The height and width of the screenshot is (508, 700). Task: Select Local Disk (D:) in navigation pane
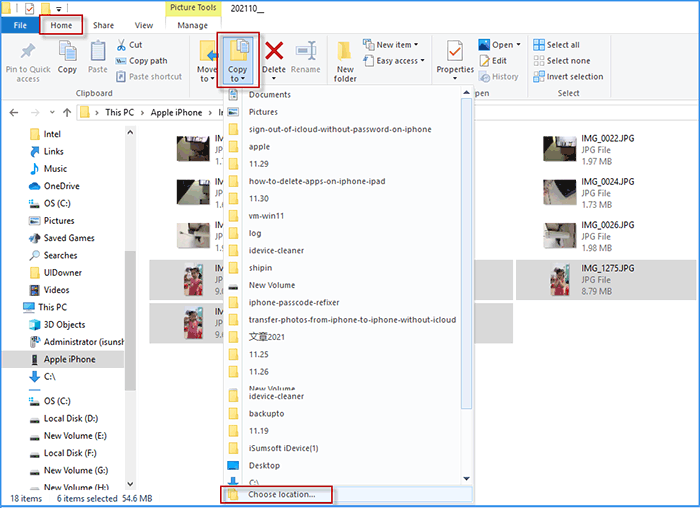pyautogui.click(x=71, y=419)
